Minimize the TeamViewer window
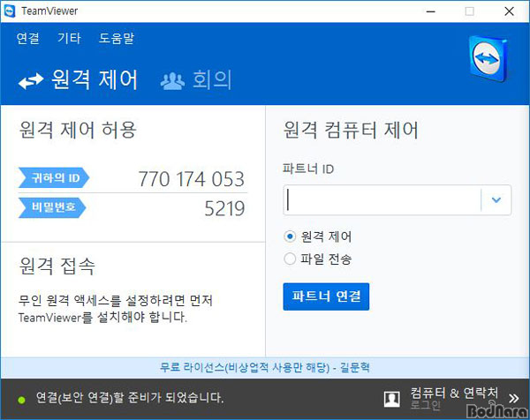 point(431,11)
